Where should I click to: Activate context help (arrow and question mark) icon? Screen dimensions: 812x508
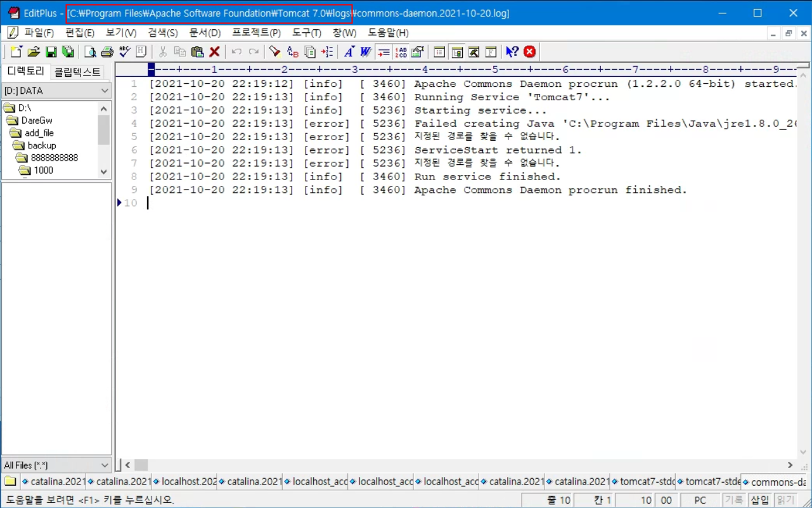(512, 52)
